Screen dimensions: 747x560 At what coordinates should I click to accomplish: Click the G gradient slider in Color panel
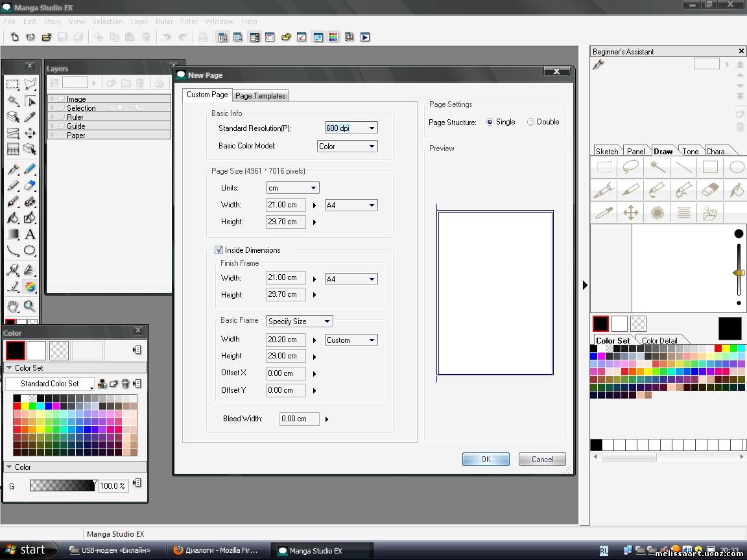tap(62, 485)
